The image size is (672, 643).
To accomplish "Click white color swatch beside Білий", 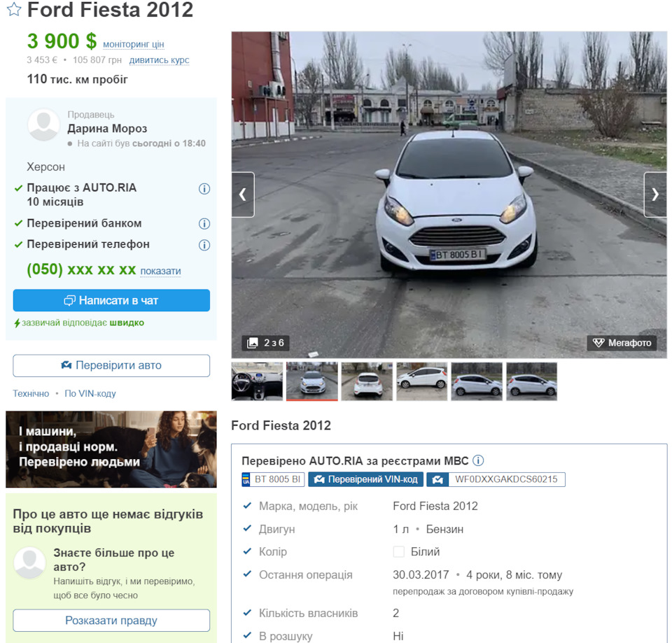I will [x=399, y=552].
